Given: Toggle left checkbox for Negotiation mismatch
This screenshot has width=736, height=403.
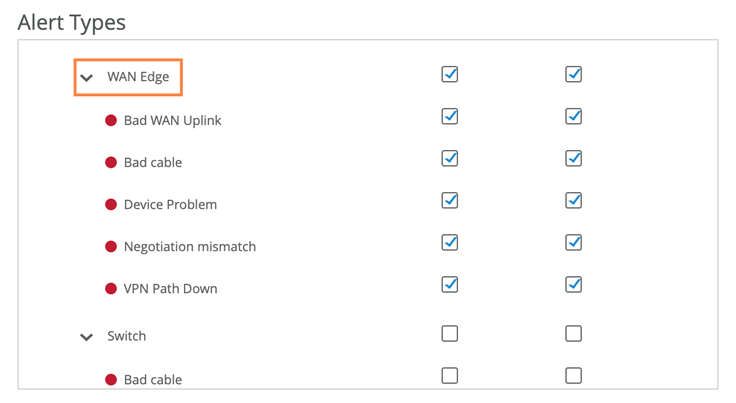Looking at the screenshot, I should tap(450, 242).
